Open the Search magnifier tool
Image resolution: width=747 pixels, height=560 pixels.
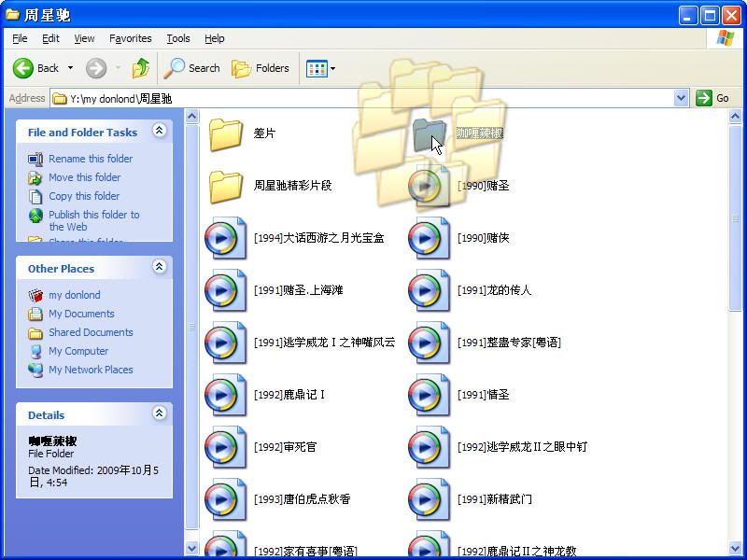[175, 68]
